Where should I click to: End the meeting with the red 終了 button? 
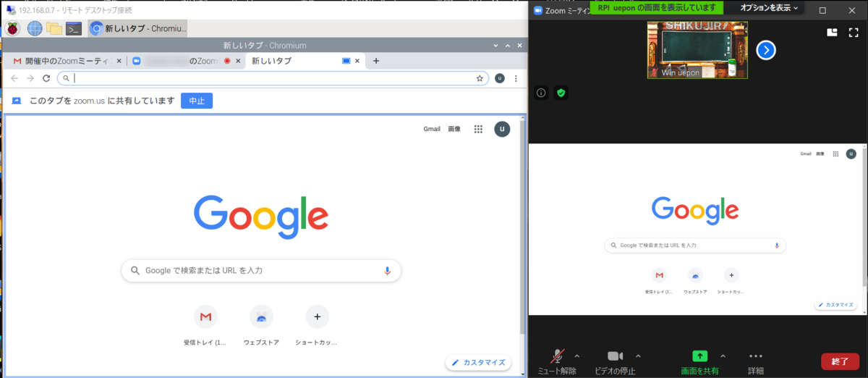pos(840,361)
